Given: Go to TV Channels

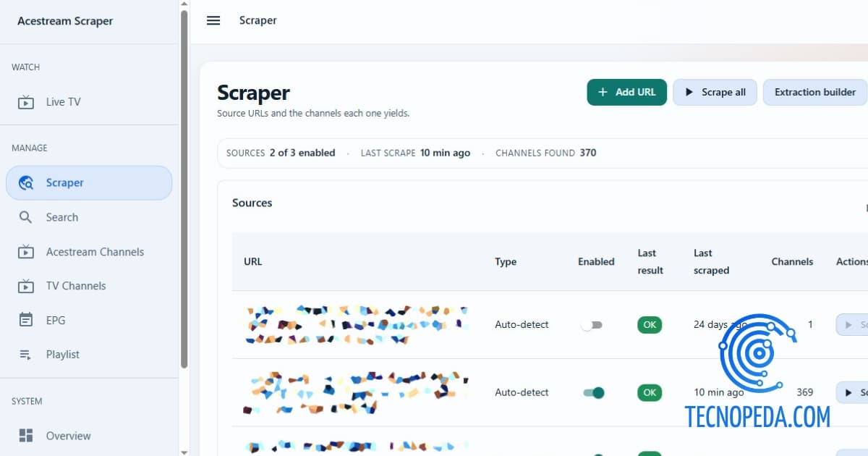Looking at the screenshot, I should pyautogui.click(x=89, y=286).
